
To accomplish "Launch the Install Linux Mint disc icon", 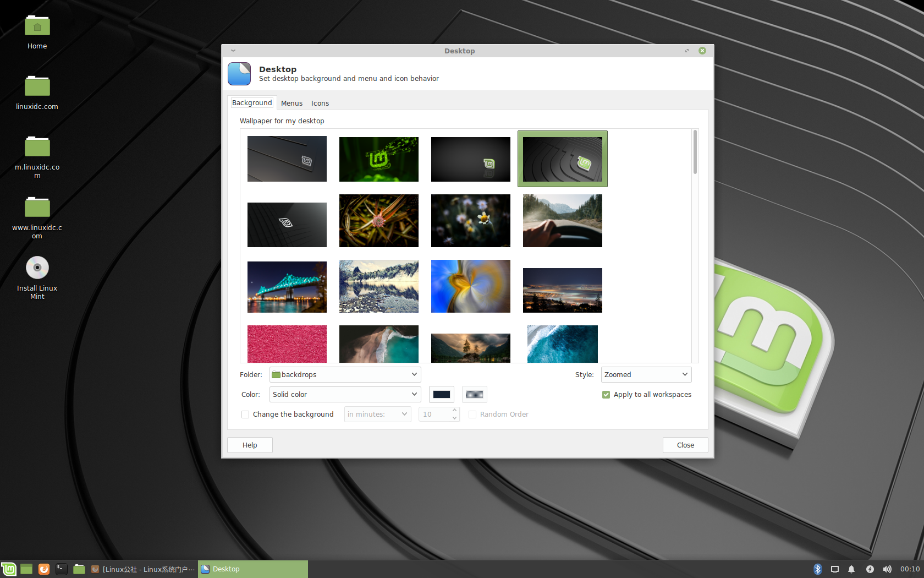I will [37, 268].
